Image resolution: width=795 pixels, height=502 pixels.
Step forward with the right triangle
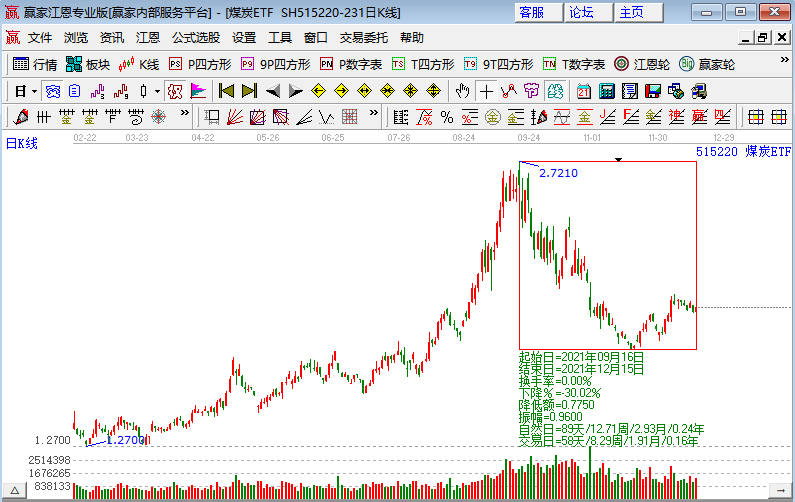(x=296, y=92)
